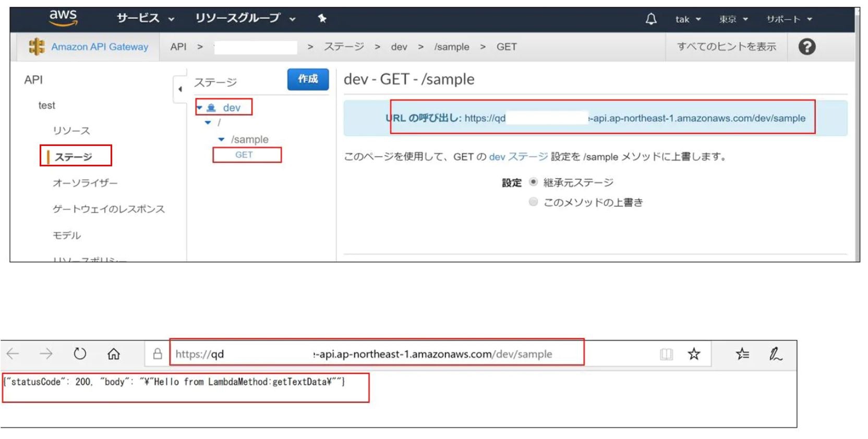The height and width of the screenshot is (439, 868).
Task: Click the API heading in sidebar
Action: click(33, 80)
